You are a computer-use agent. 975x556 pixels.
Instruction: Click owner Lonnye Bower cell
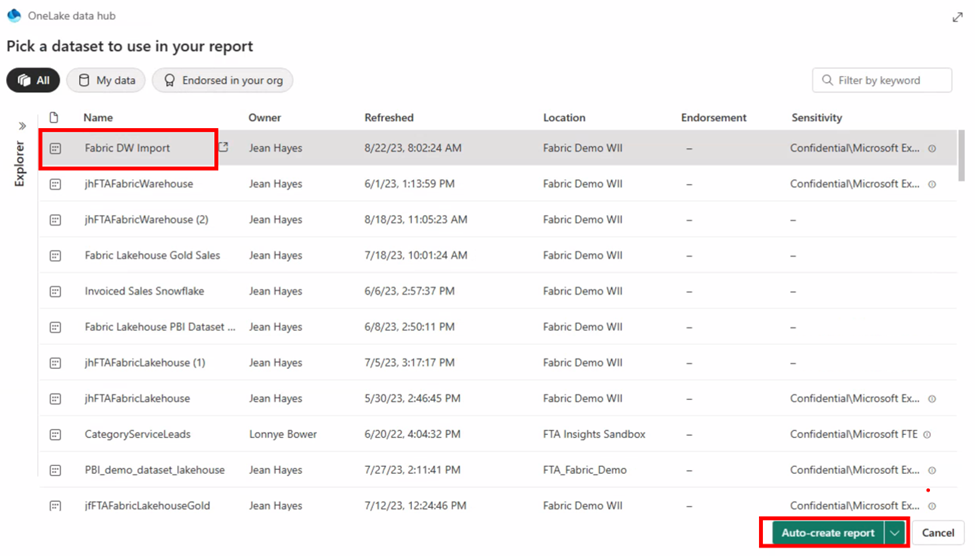point(283,434)
